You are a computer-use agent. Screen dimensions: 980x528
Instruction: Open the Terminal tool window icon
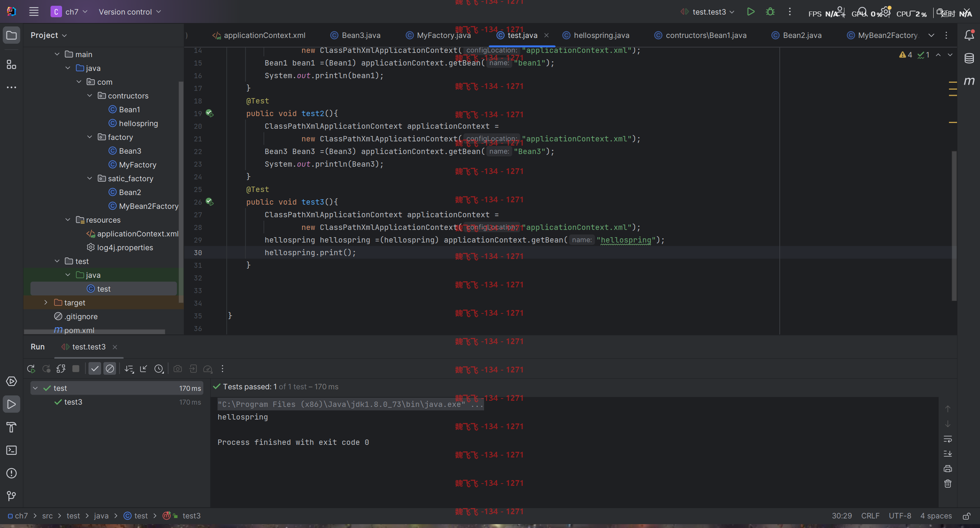[x=11, y=450]
